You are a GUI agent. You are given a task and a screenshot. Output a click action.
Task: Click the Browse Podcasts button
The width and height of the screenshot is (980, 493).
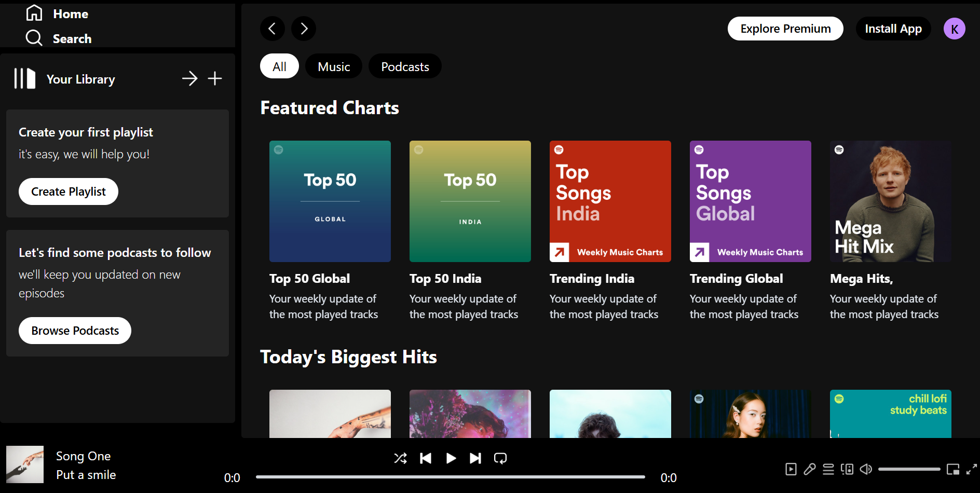pos(75,331)
